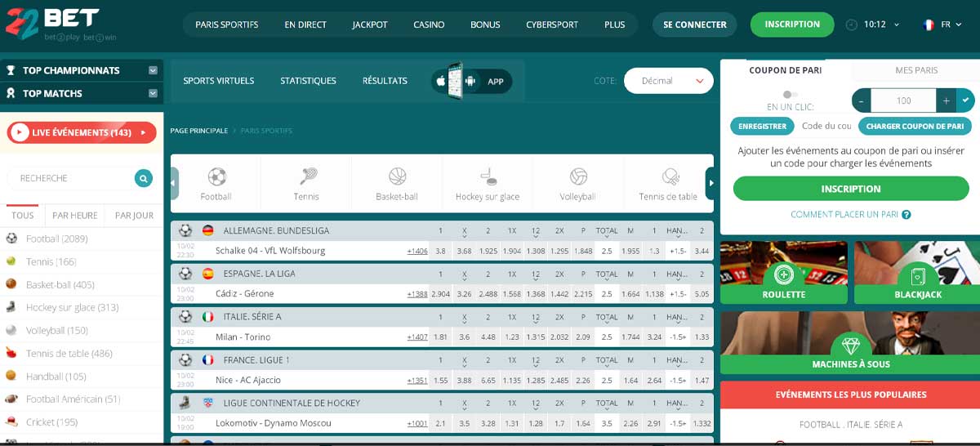Focus the Code du coupon field
The height and width of the screenshot is (446, 980).
826,126
